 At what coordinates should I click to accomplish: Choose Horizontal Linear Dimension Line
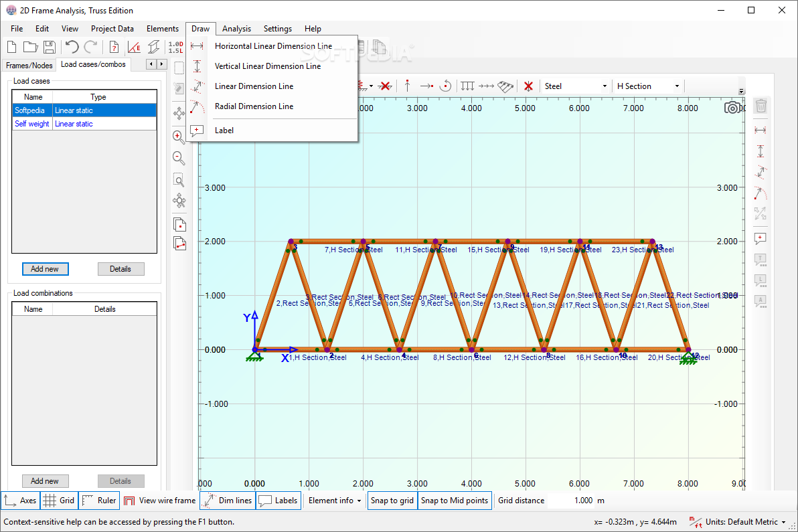pos(272,46)
